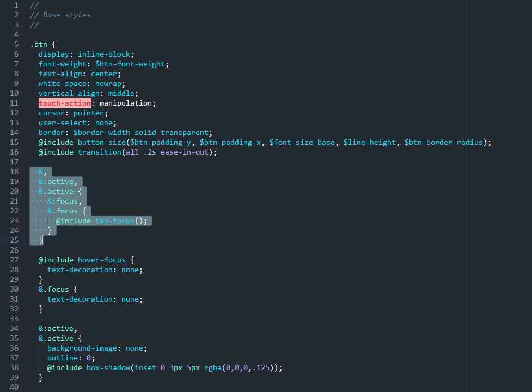Image resolution: width=532 pixels, height=392 pixels.
Task: Click the button-size mixin name
Action: point(102,143)
